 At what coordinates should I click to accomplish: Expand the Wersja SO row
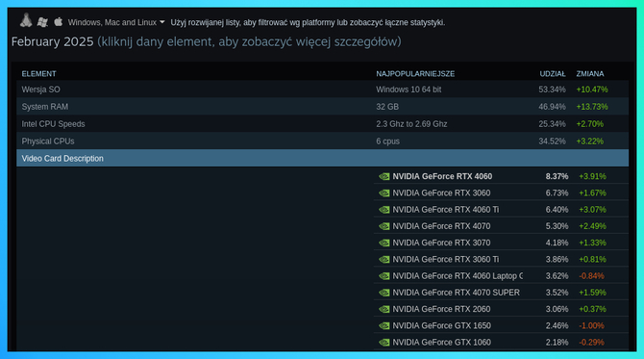322,90
